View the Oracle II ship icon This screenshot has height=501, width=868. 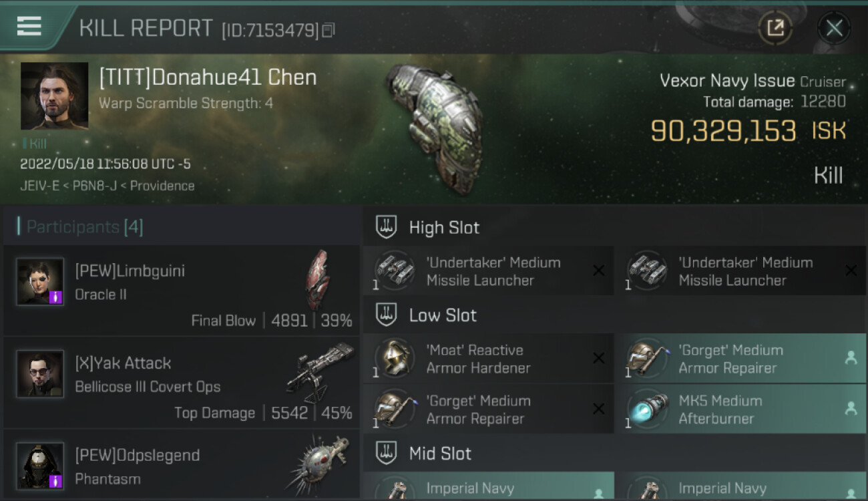pos(317,280)
